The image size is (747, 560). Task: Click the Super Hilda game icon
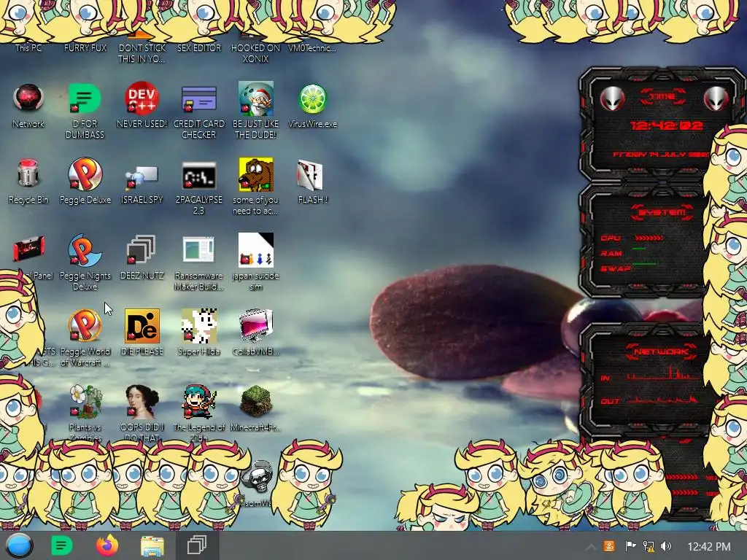coord(198,325)
